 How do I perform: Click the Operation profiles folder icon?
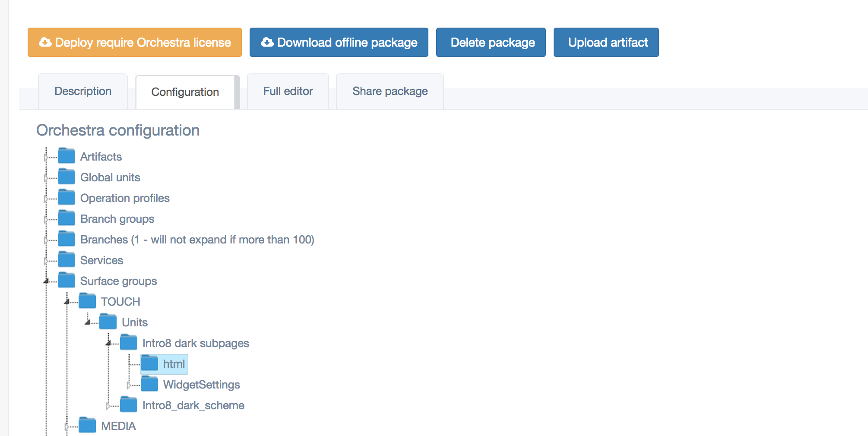67,197
